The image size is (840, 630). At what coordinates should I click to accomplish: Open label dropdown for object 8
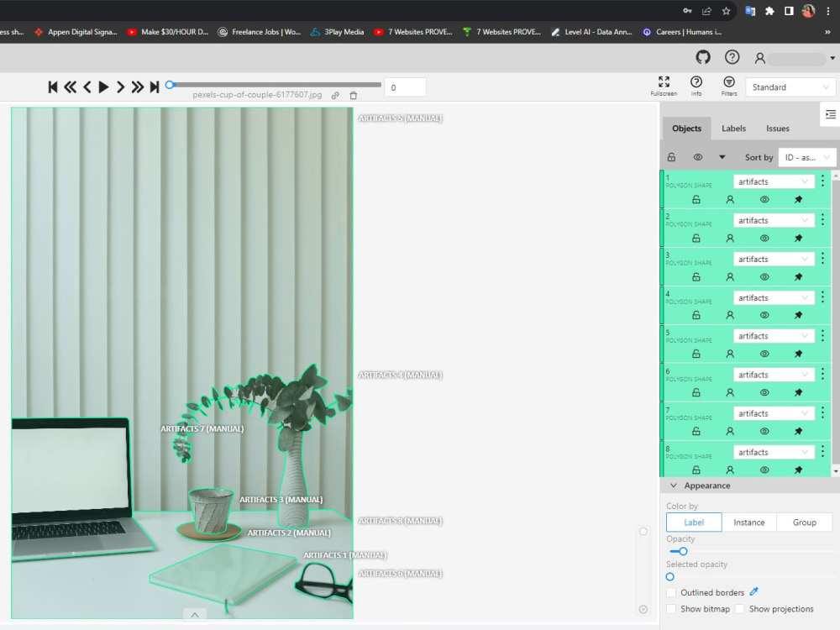774,452
